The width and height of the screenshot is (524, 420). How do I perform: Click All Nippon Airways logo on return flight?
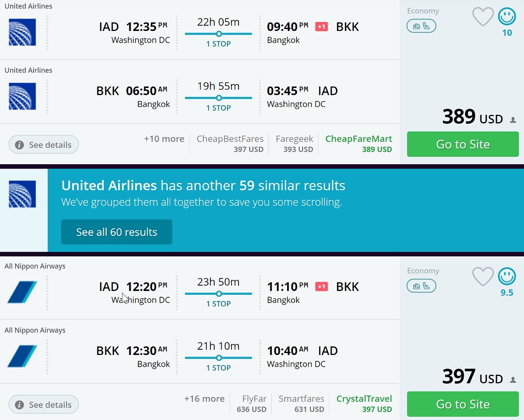23,357
